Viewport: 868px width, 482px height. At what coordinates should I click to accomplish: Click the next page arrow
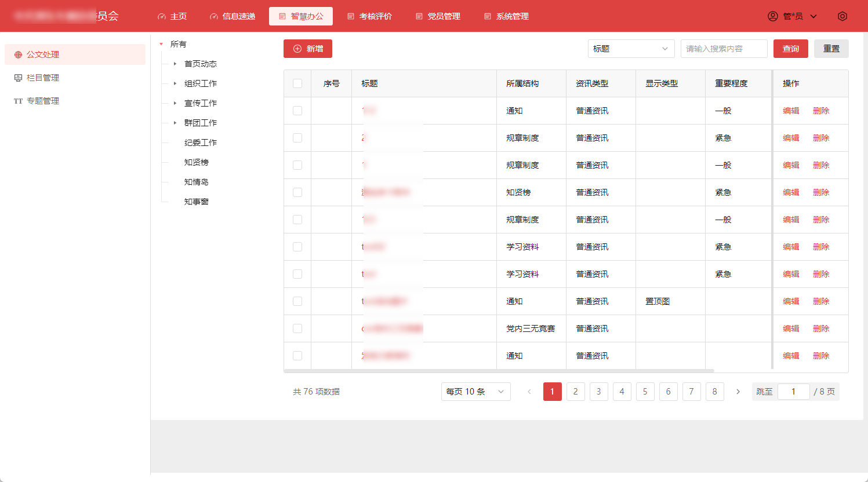tap(738, 392)
